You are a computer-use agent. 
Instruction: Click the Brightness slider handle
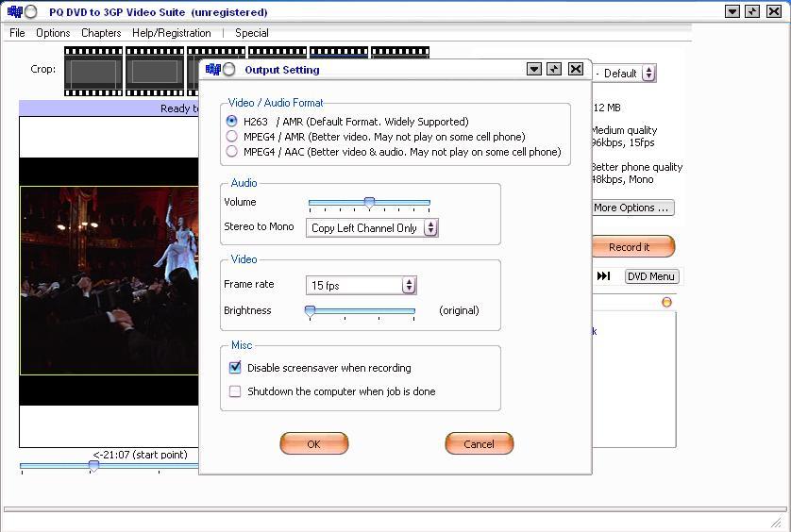click(311, 311)
